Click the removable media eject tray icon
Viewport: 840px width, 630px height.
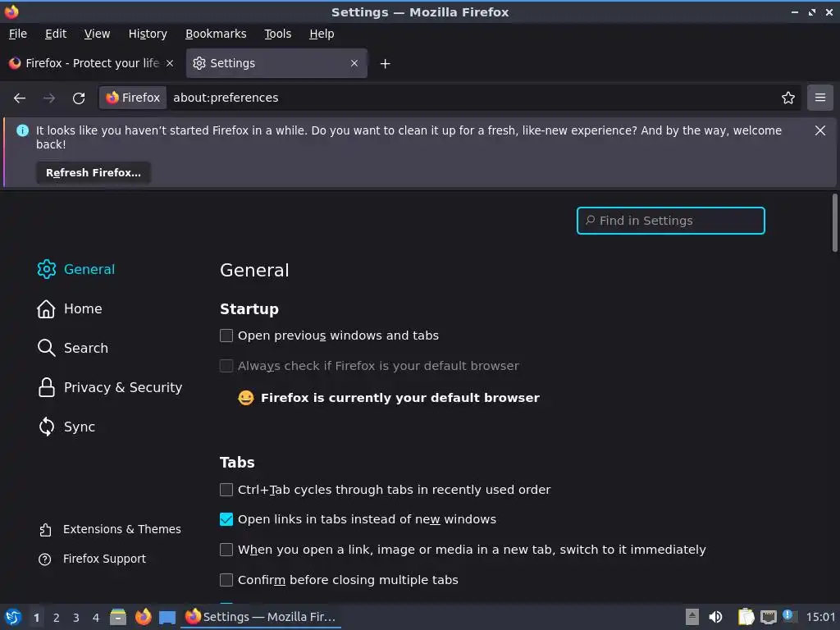(x=692, y=617)
